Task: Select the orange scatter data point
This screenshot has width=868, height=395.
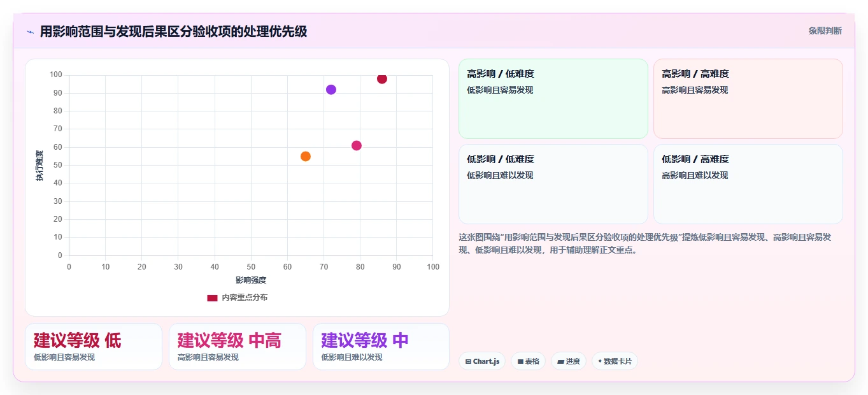Action: point(306,156)
